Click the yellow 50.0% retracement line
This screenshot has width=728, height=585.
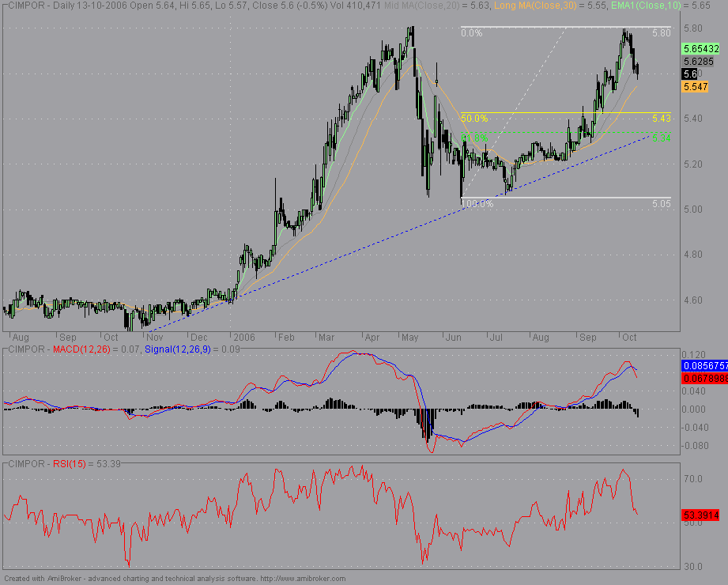tap(565, 113)
